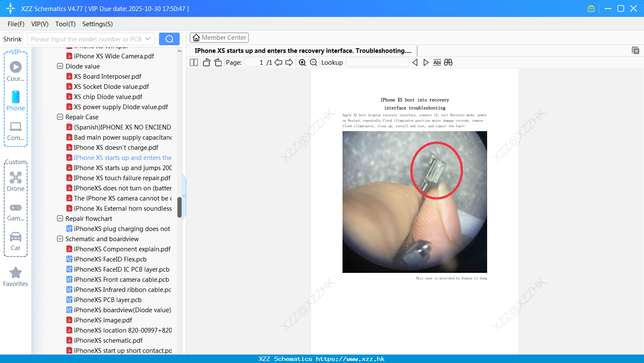The height and width of the screenshot is (363, 644).
Task: Open the yellow VIP bag icon
Action: [x=591, y=8]
